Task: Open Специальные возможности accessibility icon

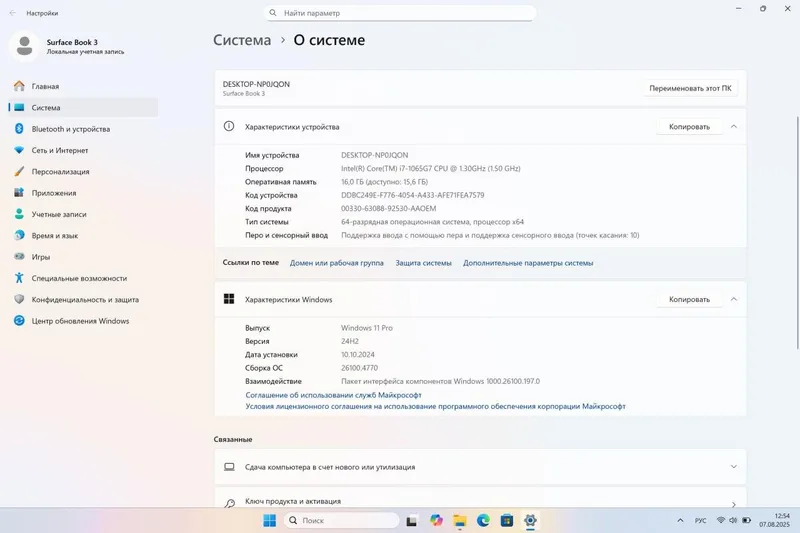Action: pyautogui.click(x=19, y=278)
